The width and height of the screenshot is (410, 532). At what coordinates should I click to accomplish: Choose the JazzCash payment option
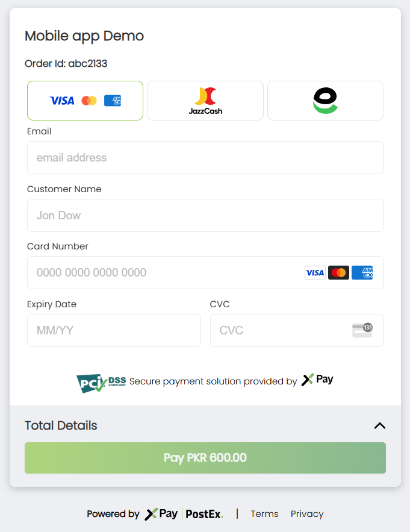[x=205, y=101]
